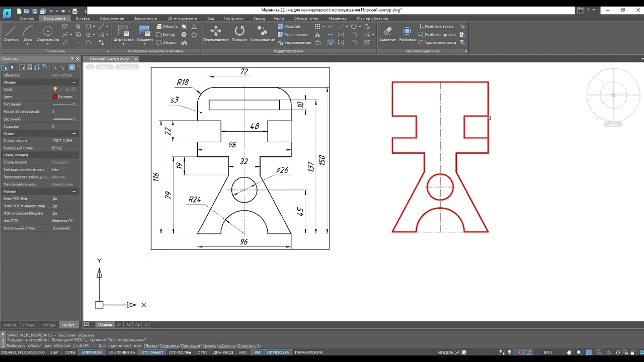Select the Дуга arc tool
This screenshot has width=644, height=362.
(x=28, y=34)
